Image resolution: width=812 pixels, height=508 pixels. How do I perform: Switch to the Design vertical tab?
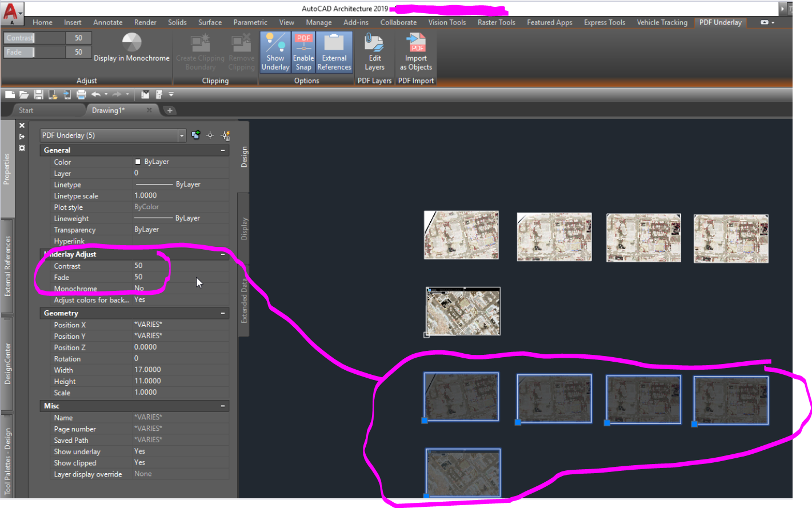pyautogui.click(x=244, y=157)
